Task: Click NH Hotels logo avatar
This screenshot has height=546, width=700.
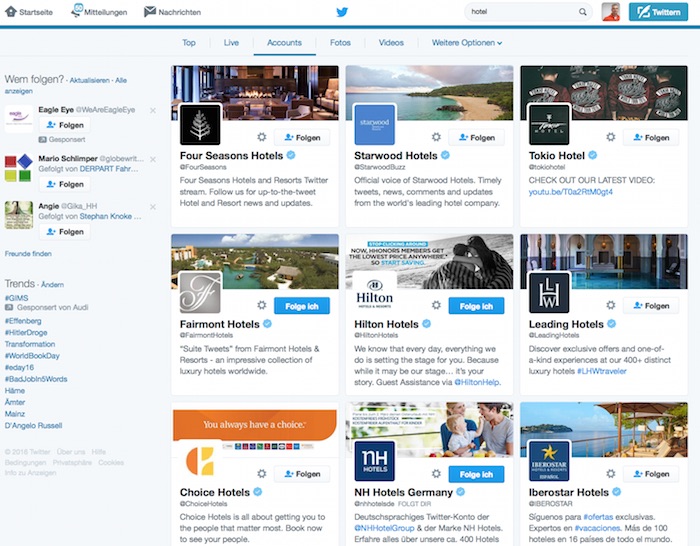Action: point(375,461)
